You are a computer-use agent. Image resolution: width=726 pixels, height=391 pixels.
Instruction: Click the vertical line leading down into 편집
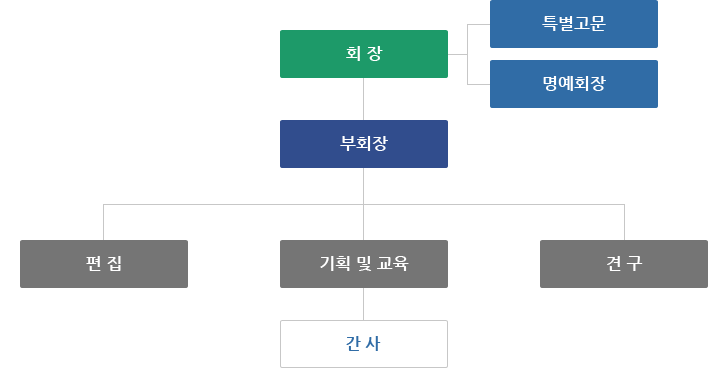[103, 222]
